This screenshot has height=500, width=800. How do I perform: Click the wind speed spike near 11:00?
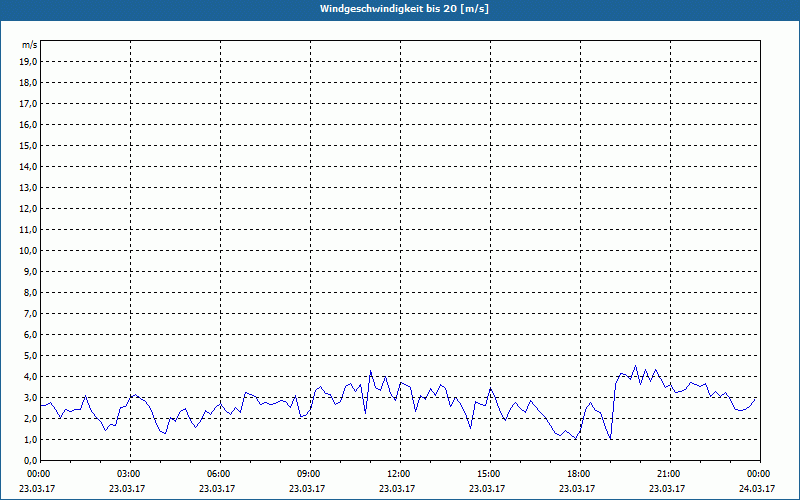click(370, 371)
